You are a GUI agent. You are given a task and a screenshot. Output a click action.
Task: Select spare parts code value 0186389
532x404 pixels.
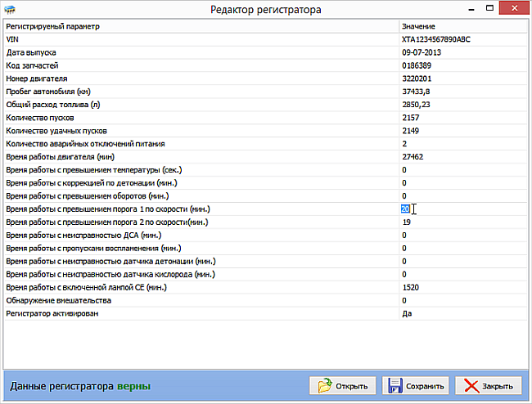coord(417,65)
